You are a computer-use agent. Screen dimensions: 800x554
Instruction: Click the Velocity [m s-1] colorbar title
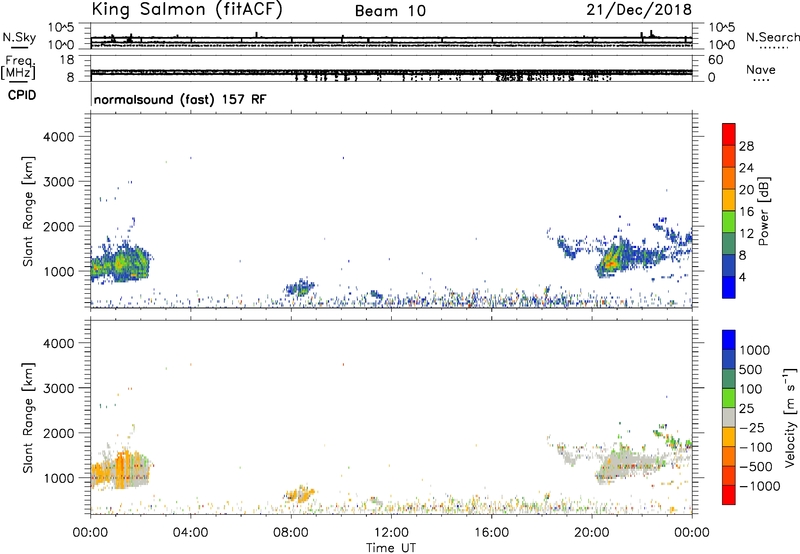coord(790,417)
